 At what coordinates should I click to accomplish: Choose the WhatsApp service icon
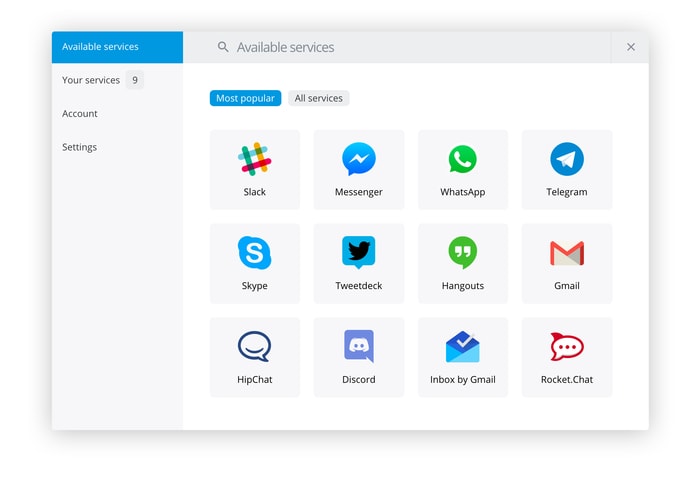click(462, 160)
